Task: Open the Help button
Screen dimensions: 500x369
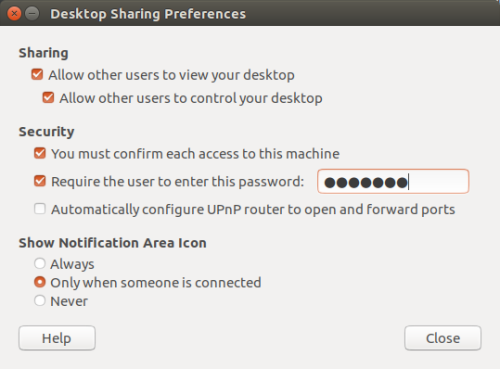Action: (57, 338)
